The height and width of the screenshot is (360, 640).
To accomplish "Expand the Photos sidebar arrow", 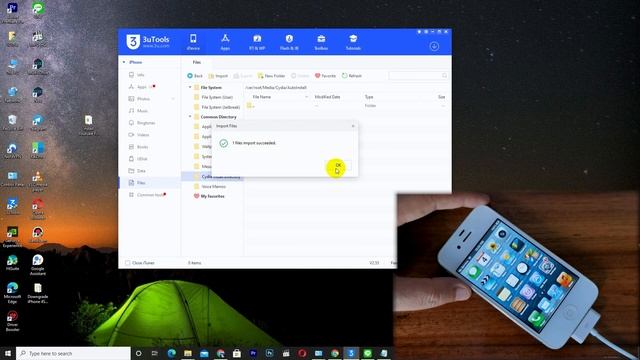I will click(x=173, y=99).
